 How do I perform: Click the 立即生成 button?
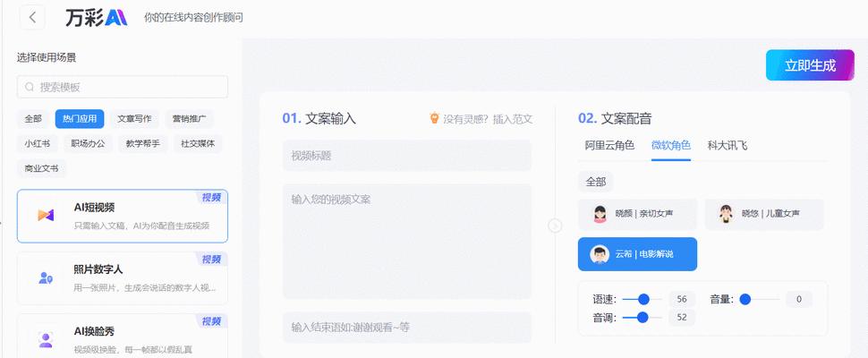pyautogui.click(x=810, y=65)
